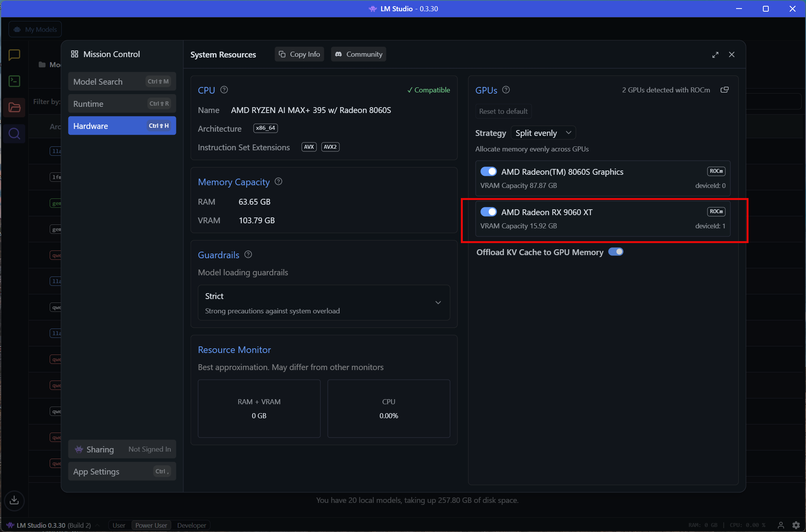Select Model Search in Mission Control
This screenshot has height=532, width=806.
tap(122, 82)
